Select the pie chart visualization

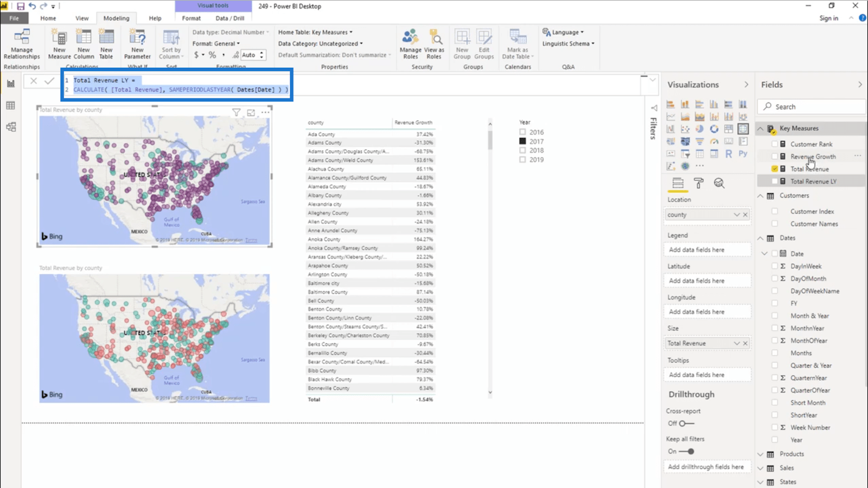(x=700, y=129)
